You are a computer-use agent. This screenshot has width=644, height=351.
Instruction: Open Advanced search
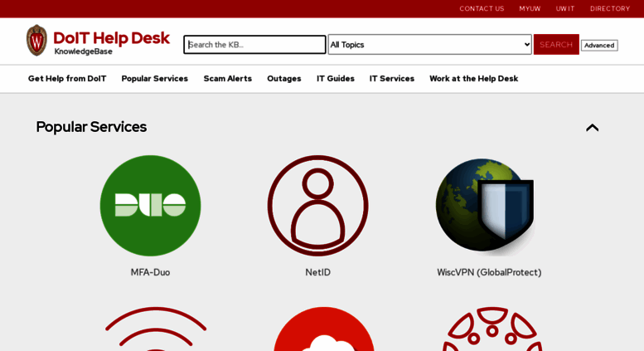(x=599, y=45)
